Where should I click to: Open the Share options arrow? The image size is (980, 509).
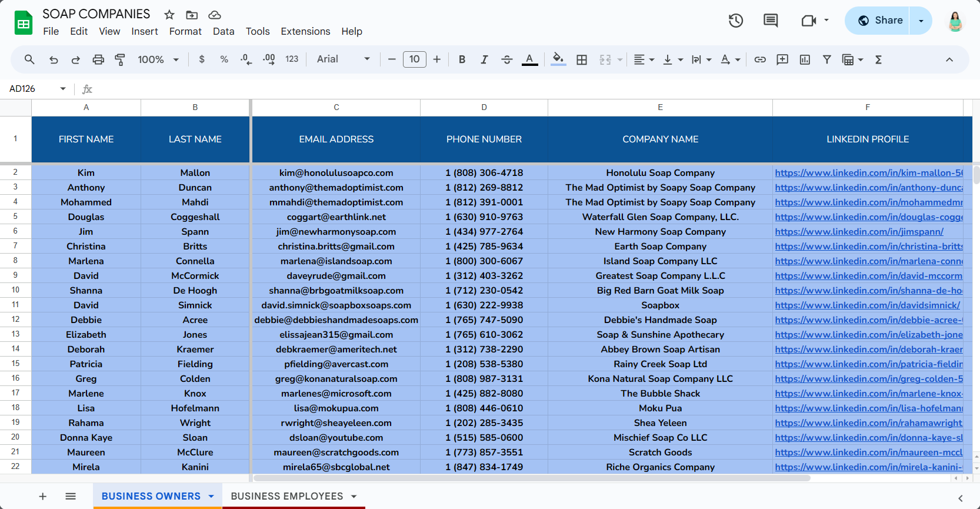[921, 21]
